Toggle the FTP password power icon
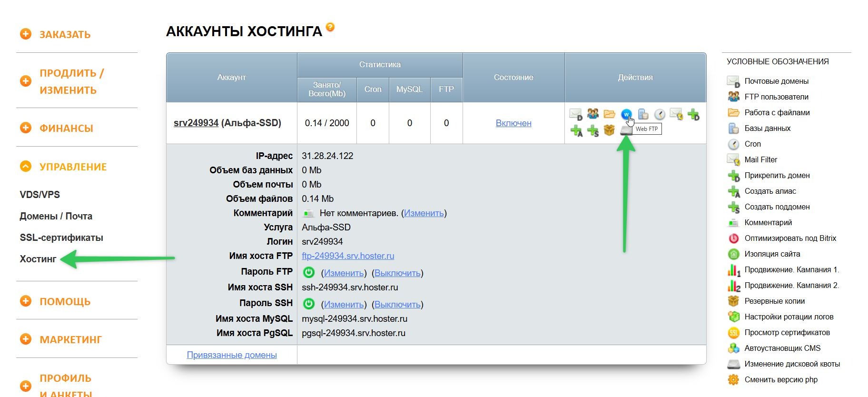 coord(309,272)
